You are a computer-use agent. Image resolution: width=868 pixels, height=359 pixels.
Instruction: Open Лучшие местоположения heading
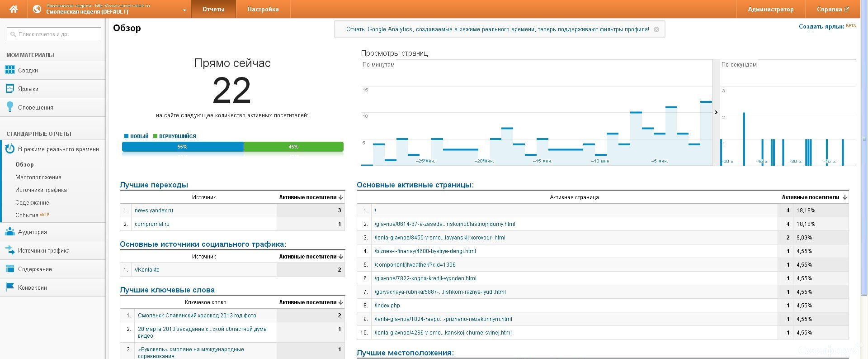(405, 353)
